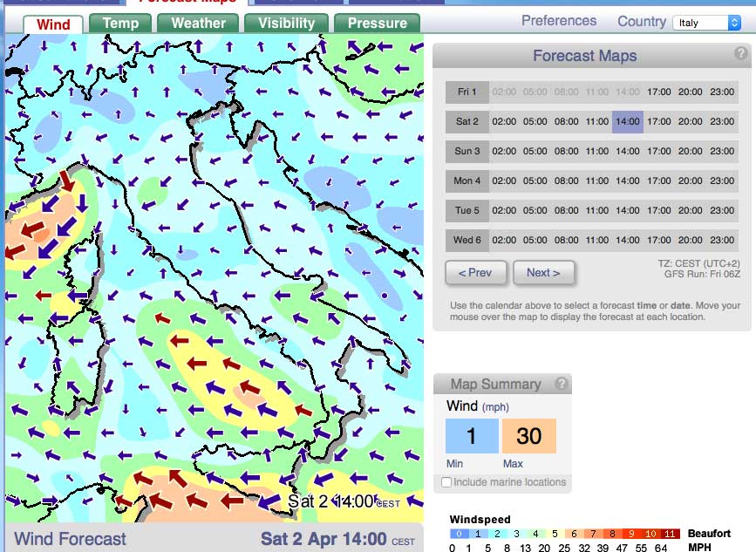Click the Mon 4 day label
The image size is (756, 552).
467,181
